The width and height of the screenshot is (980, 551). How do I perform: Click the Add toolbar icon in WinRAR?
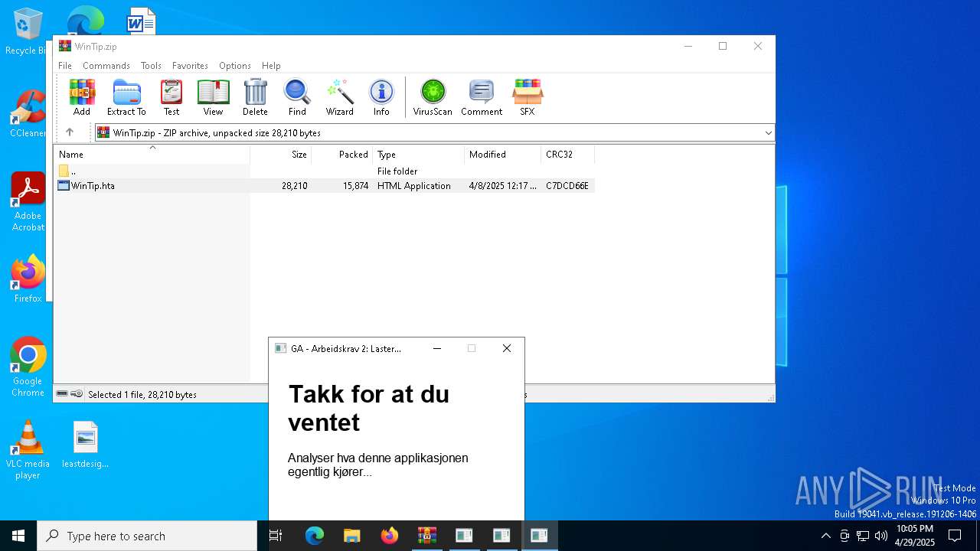click(x=82, y=97)
